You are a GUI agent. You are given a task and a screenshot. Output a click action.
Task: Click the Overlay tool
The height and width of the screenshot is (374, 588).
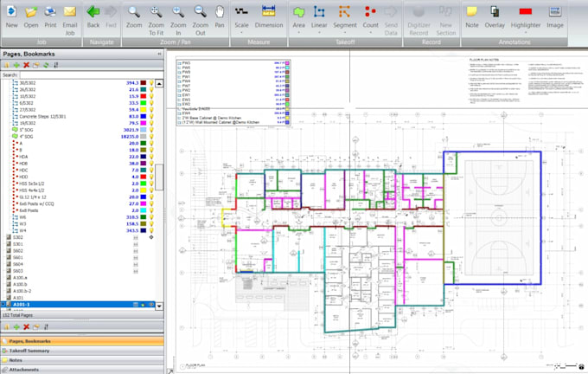pyautogui.click(x=495, y=17)
